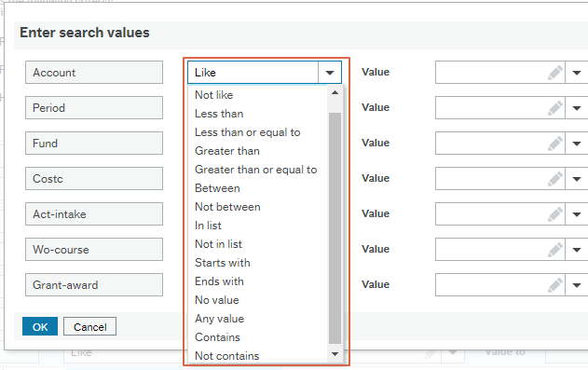
Task: Collapse the Like operator combo box arrow
Action: (x=330, y=73)
